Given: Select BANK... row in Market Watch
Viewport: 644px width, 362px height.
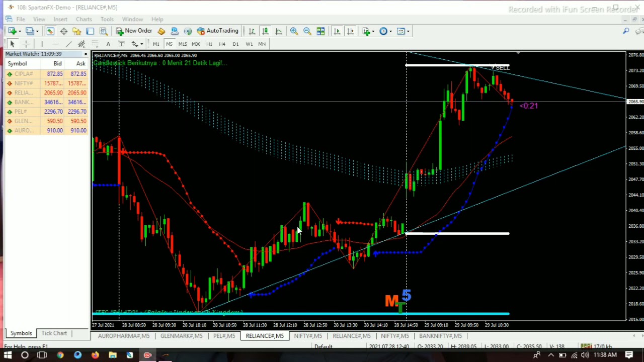Looking at the screenshot, I should [46, 102].
